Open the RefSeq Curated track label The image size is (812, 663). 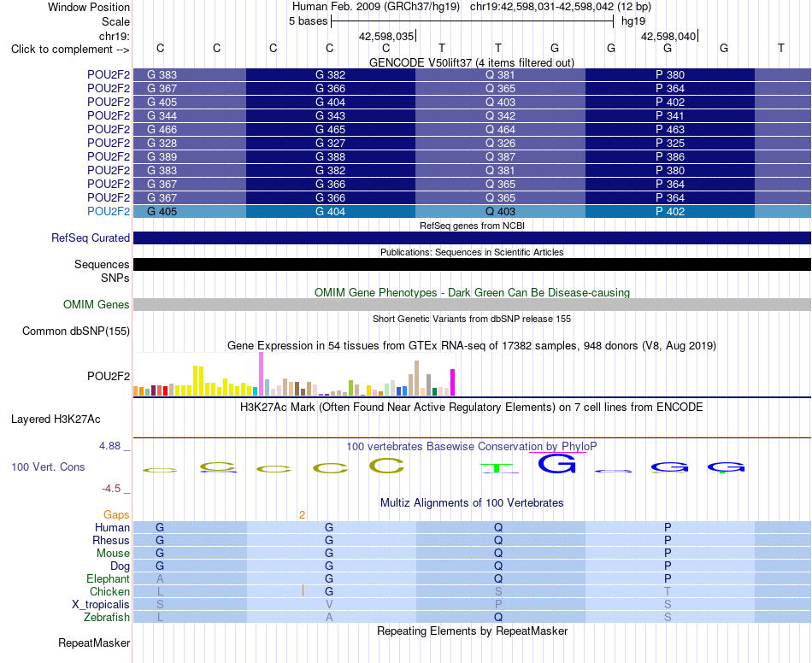pyautogui.click(x=91, y=238)
